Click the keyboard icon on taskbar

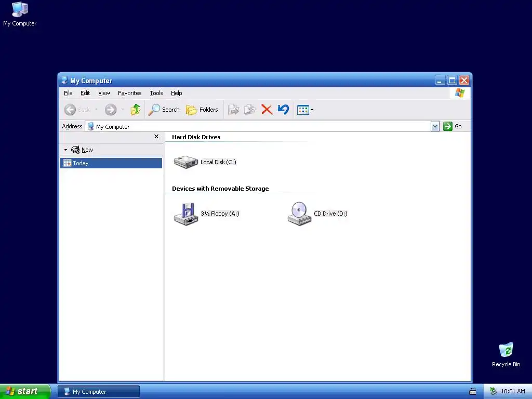(x=473, y=392)
